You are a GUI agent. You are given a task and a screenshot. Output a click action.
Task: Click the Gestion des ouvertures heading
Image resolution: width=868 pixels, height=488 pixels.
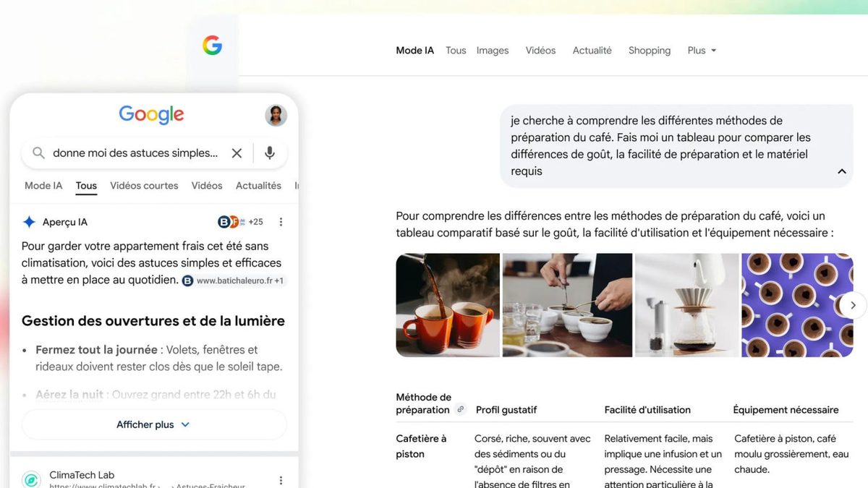pos(153,321)
